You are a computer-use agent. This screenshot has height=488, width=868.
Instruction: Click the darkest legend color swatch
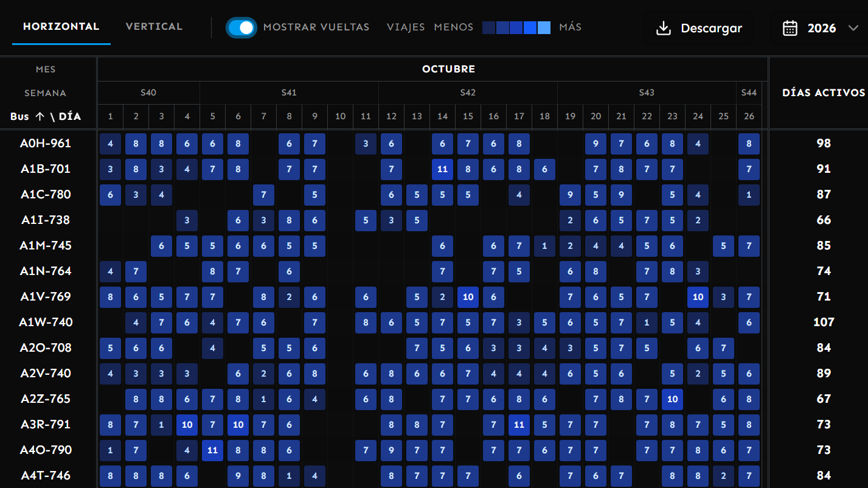[x=488, y=27]
